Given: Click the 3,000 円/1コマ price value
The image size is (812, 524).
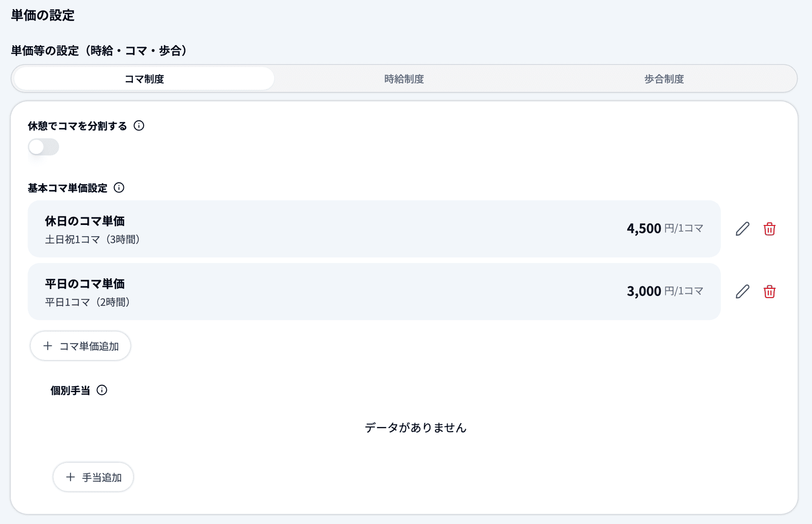Looking at the screenshot, I should pyautogui.click(x=665, y=291).
